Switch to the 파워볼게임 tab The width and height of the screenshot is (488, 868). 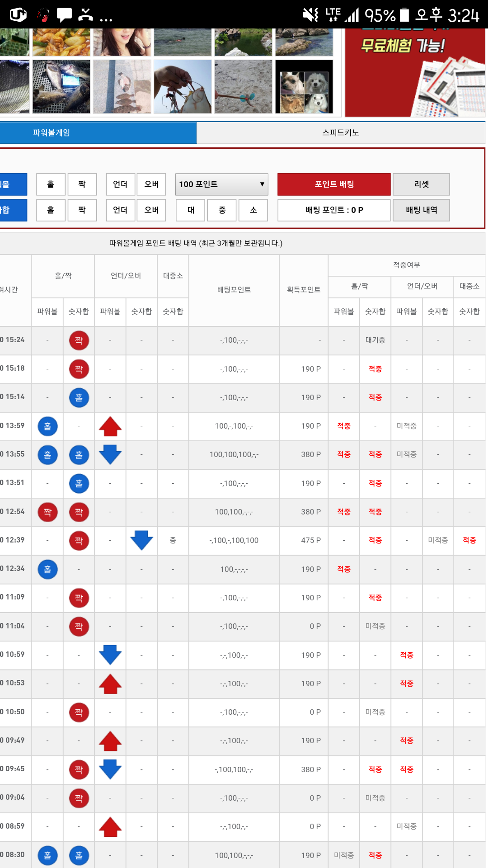coord(98,133)
